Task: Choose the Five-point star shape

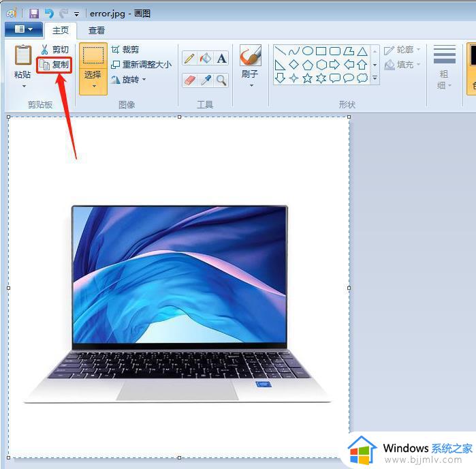Action: 308,78
